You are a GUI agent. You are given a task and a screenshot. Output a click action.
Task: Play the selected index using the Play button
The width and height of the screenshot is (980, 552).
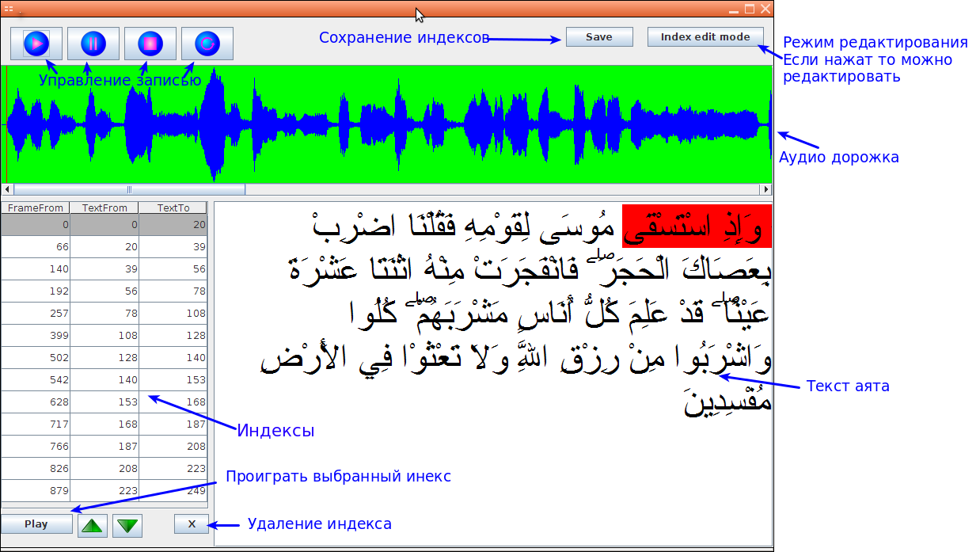36,524
